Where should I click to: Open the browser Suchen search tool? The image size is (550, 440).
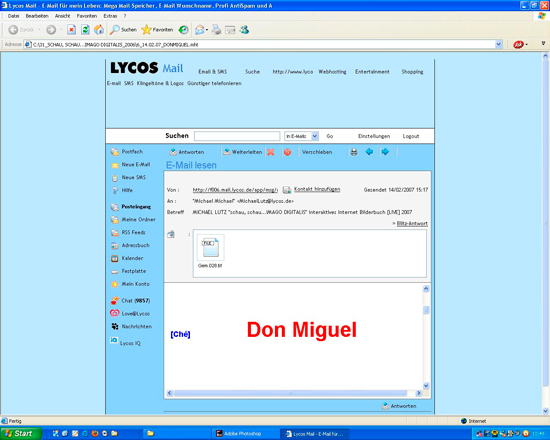[123, 30]
